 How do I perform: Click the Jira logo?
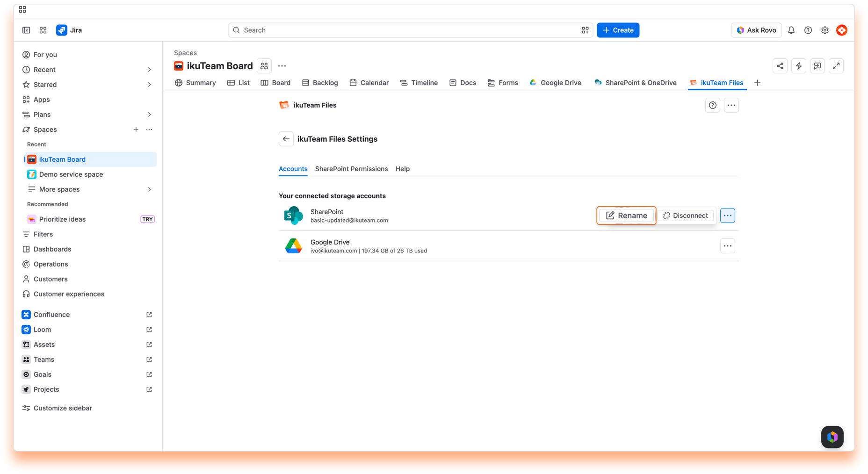69,30
